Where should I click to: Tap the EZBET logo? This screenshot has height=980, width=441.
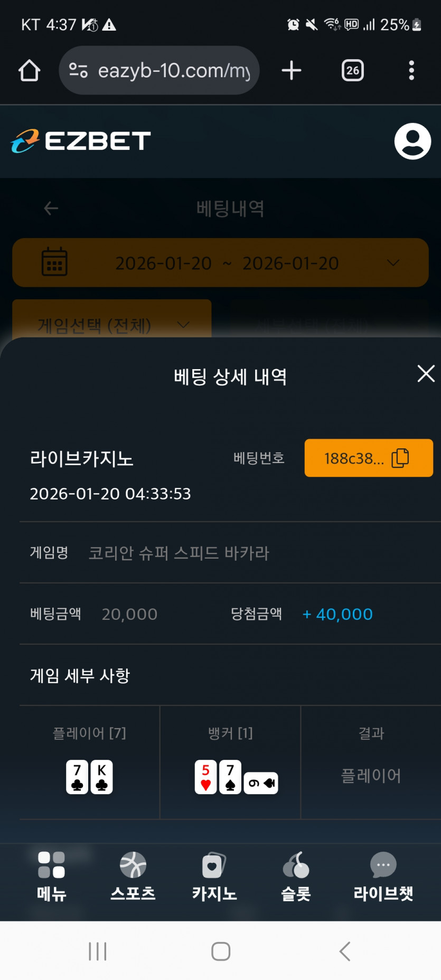pyautogui.click(x=81, y=141)
